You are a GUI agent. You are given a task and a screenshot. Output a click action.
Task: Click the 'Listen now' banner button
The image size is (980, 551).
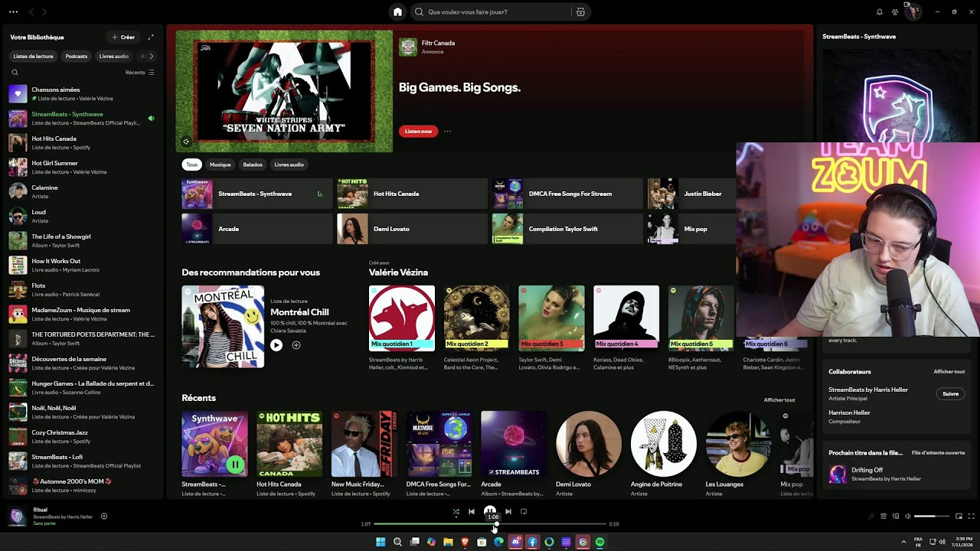pos(418,131)
